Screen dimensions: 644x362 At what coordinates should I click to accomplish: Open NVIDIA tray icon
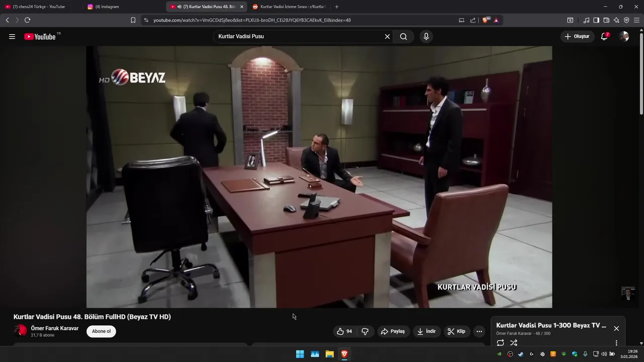click(500, 354)
